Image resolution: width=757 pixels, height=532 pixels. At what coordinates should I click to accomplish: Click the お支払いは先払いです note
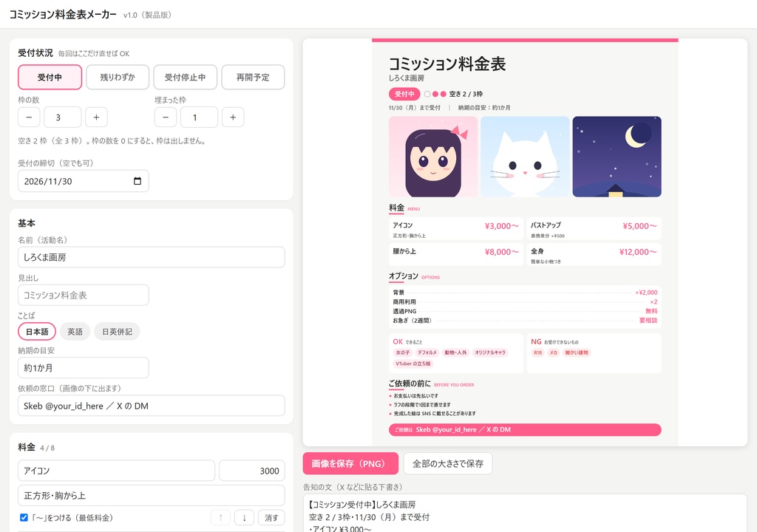point(415,396)
